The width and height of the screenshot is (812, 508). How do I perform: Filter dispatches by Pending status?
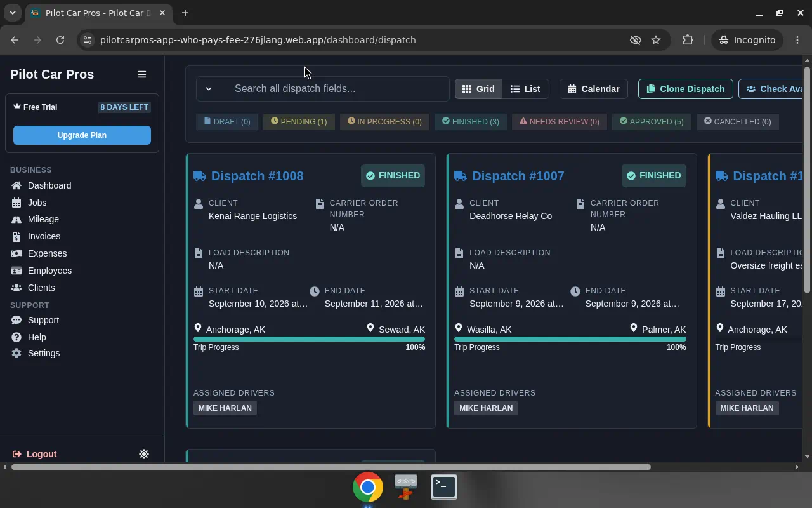(x=299, y=121)
